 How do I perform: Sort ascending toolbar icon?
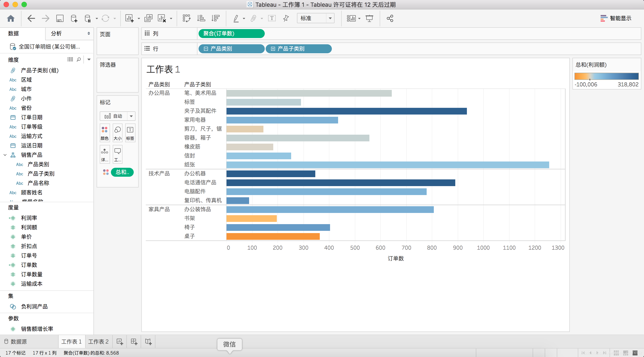(x=201, y=18)
